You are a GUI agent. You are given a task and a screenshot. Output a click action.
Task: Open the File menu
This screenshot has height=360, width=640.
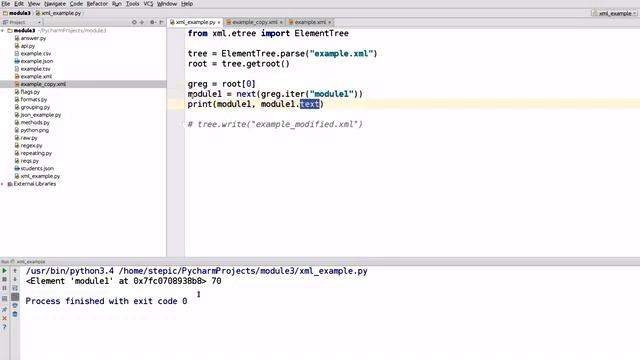6,4
